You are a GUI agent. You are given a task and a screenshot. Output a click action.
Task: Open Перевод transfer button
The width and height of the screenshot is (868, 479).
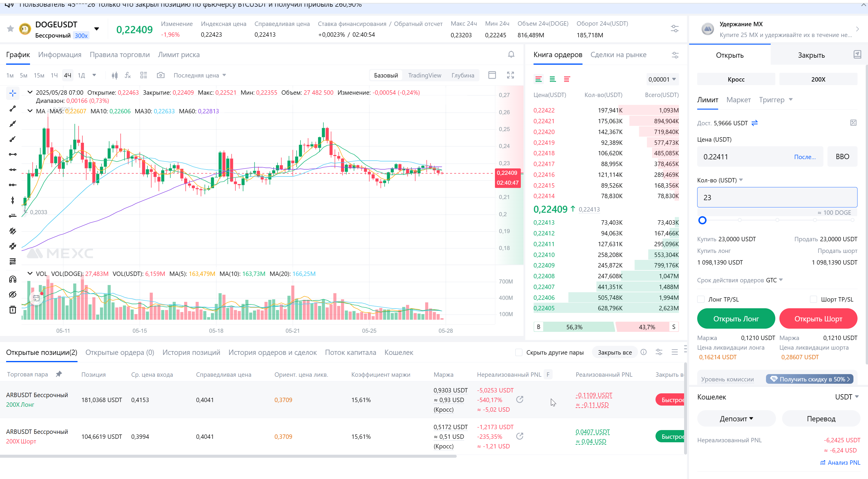click(821, 419)
